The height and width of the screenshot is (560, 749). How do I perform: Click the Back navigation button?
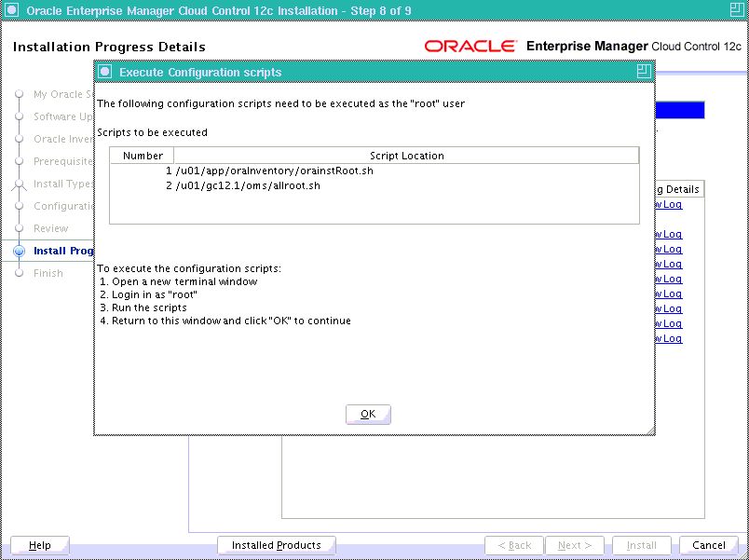pyautogui.click(x=514, y=545)
